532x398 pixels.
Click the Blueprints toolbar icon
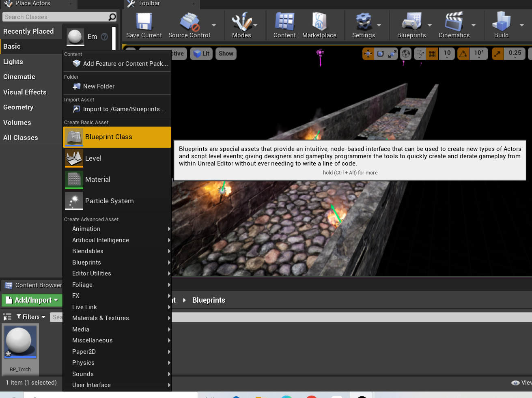[411, 22]
